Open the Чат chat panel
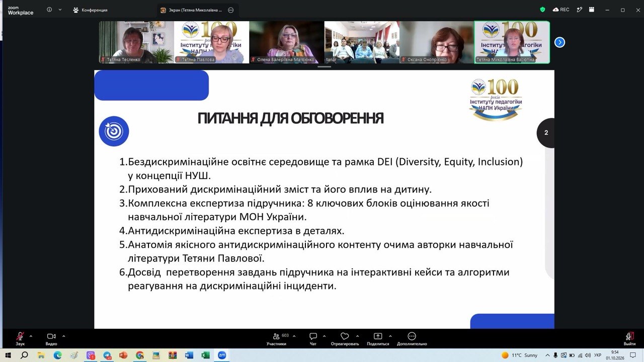644x362 pixels. [313, 338]
